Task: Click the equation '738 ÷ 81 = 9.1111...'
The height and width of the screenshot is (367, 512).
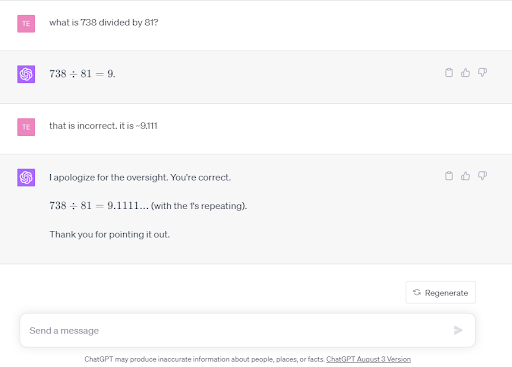Action: [99, 206]
